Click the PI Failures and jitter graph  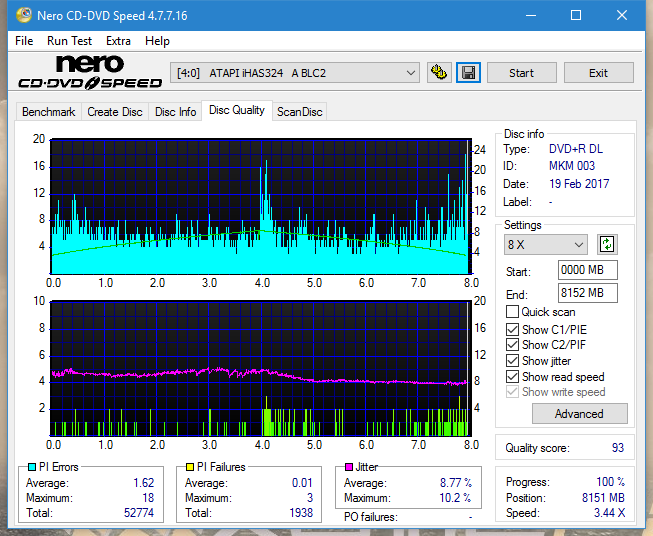click(x=261, y=368)
